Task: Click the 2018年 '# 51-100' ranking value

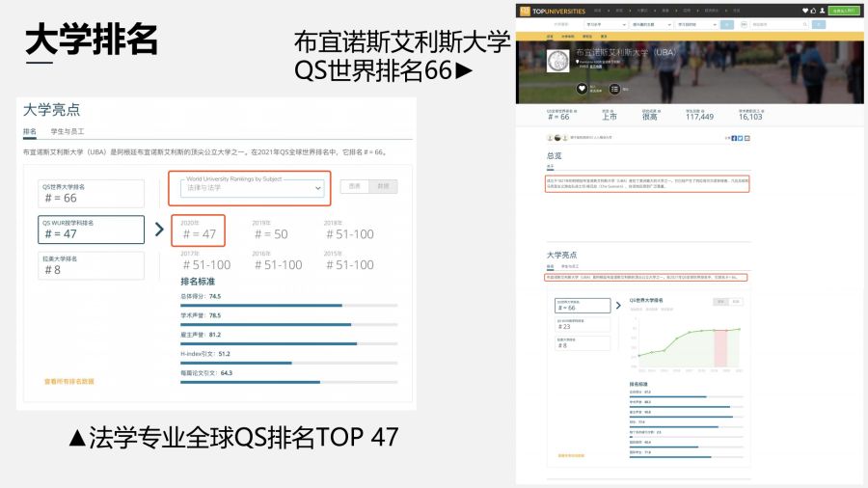Action: [x=350, y=234]
